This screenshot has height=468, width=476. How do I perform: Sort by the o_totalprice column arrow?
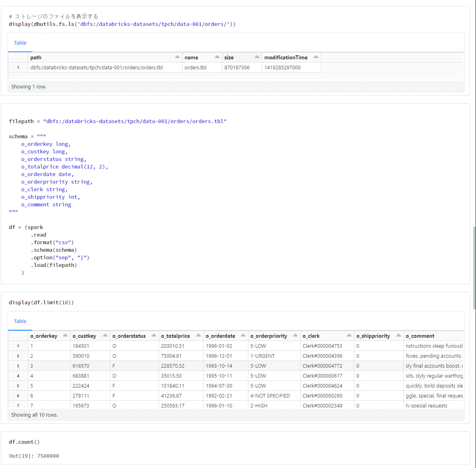pos(199,335)
